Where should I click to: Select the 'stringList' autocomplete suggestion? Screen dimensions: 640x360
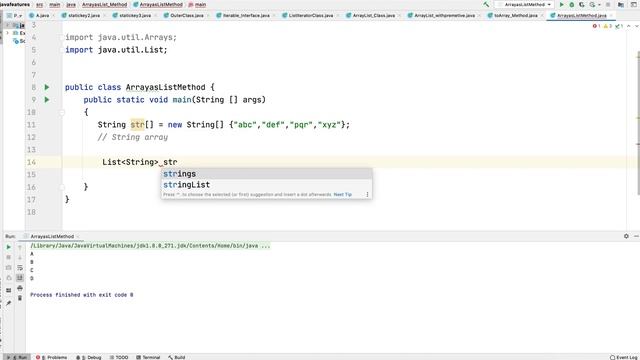(x=267, y=184)
